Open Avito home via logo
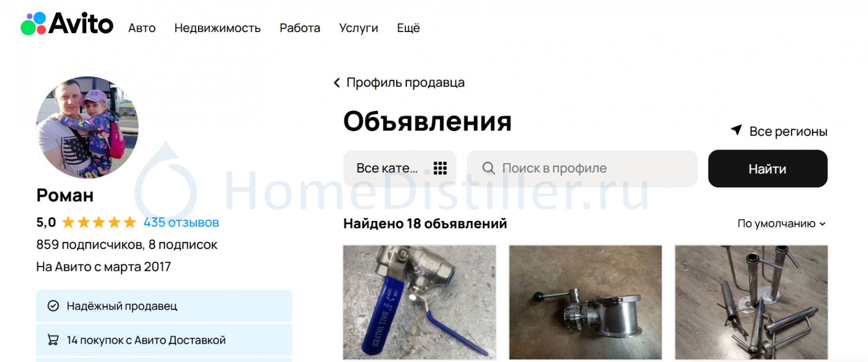Viewport: 868px width, 362px height. point(67,24)
